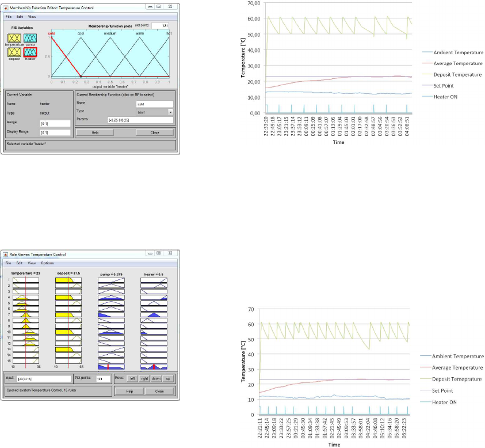485x448 pixels.
Task: Open View menu in Rule Viewer
Action: 32,263
